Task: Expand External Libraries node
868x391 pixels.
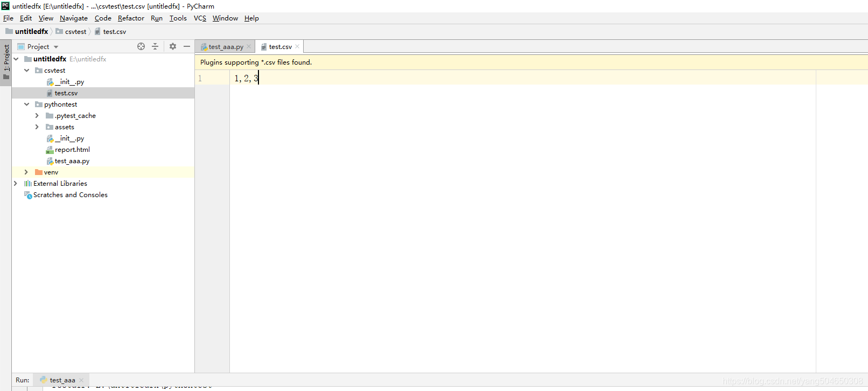Action: point(16,184)
